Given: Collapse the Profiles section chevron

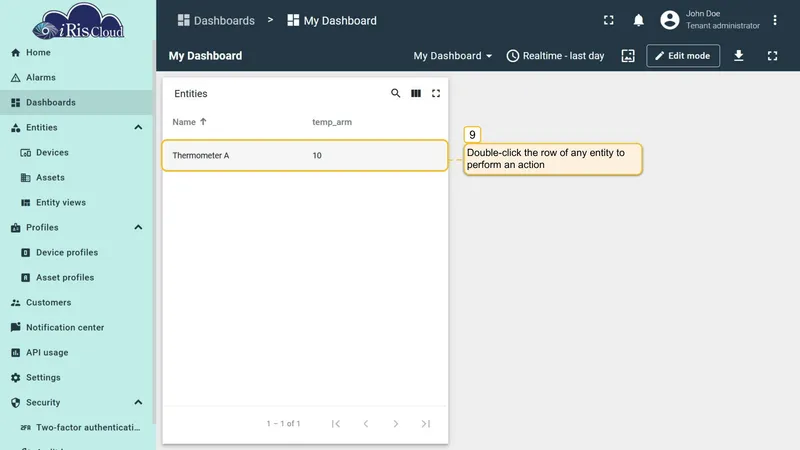Looking at the screenshot, I should coord(138,228).
